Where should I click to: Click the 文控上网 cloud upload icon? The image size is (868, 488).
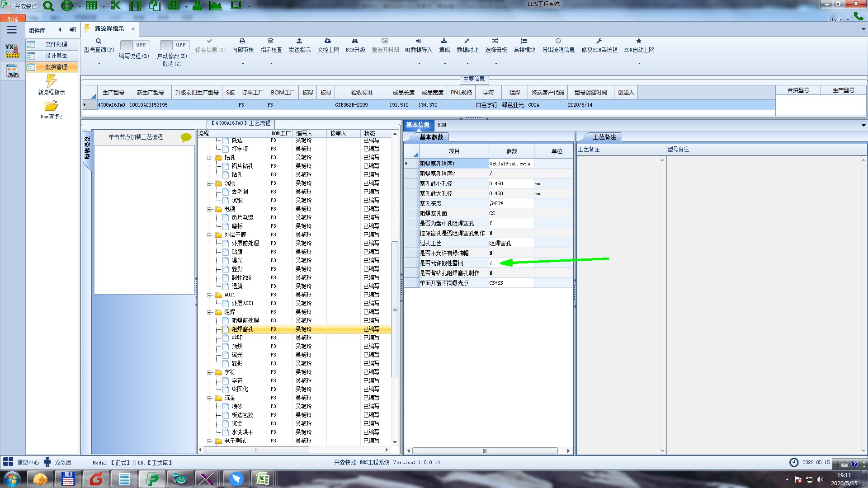[328, 41]
